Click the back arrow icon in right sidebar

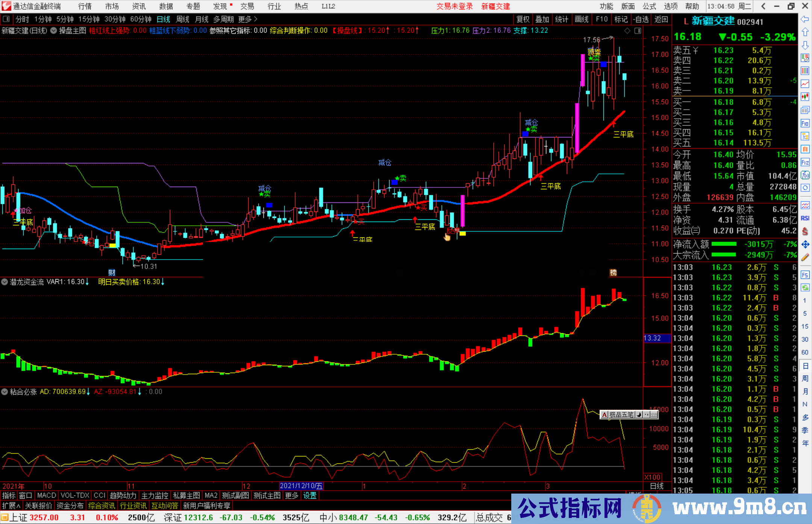pyautogui.click(x=805, y=19)
